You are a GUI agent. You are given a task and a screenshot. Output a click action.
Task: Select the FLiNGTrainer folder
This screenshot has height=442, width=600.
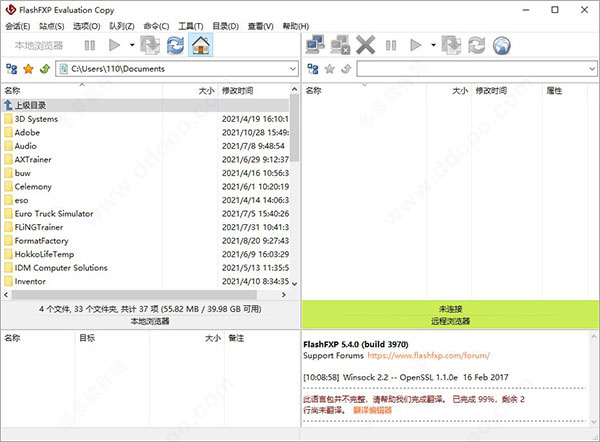click(38, 227)
